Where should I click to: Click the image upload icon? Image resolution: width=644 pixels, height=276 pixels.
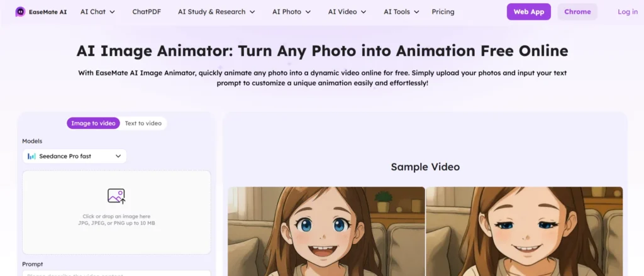116,196
